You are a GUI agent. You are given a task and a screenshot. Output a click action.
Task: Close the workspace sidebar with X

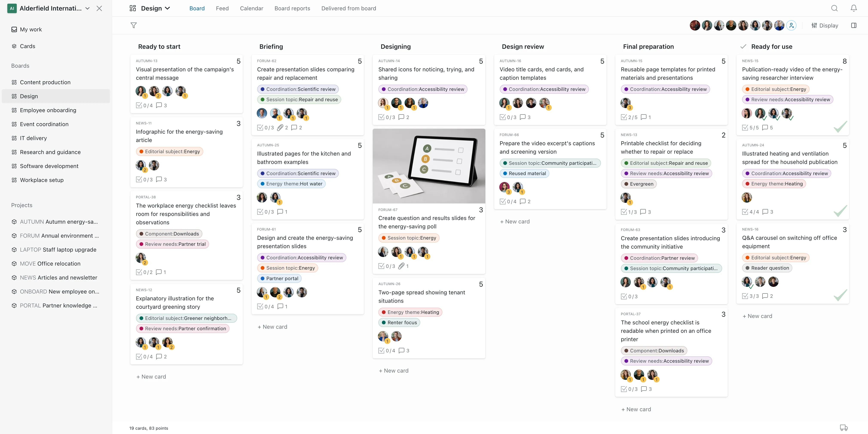pyautogui.click(x=99, y=8)
